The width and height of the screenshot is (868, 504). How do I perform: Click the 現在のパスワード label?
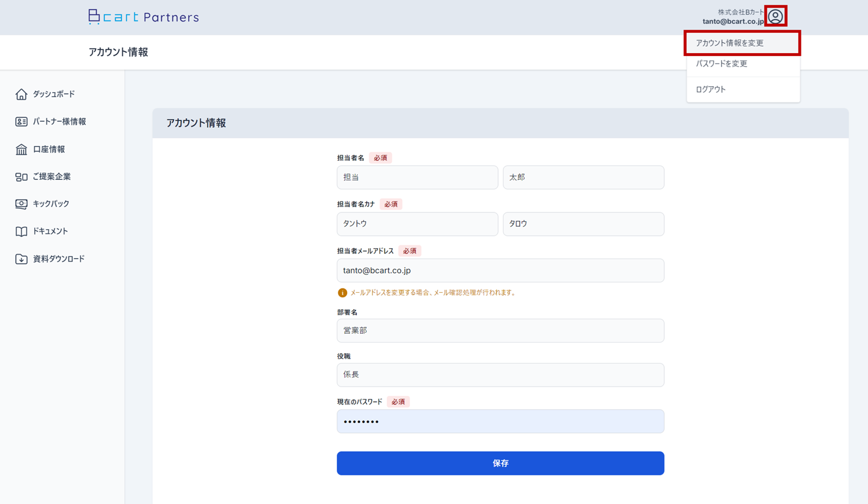(x=359, y=402)
